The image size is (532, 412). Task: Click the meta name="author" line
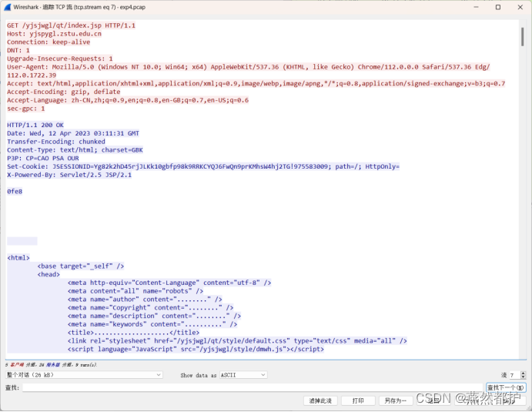coord(145,300)
